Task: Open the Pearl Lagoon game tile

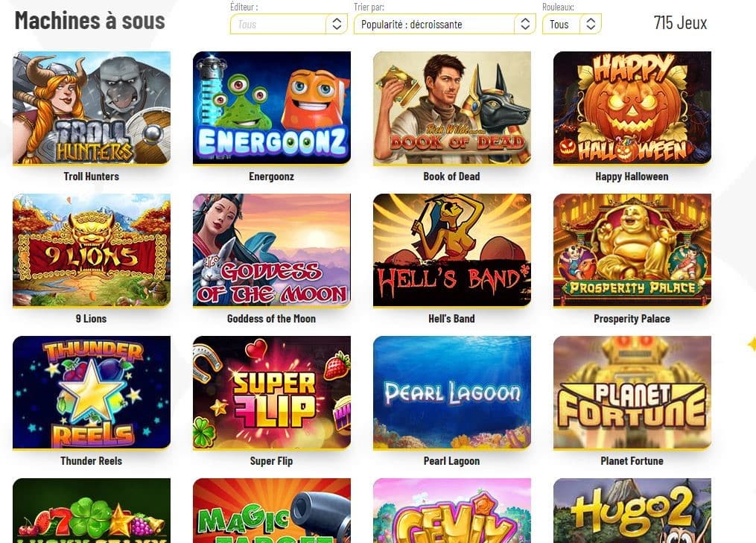Action: (452, 393)
